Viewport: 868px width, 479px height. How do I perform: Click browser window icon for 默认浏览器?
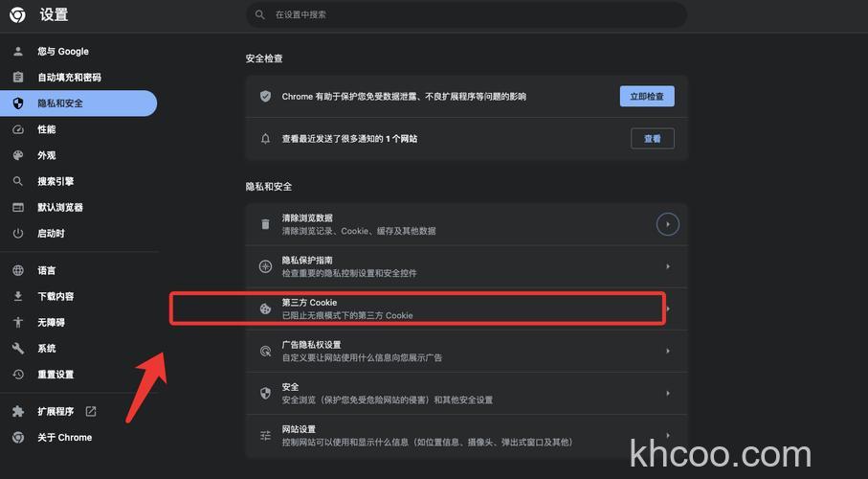[18, 207]
